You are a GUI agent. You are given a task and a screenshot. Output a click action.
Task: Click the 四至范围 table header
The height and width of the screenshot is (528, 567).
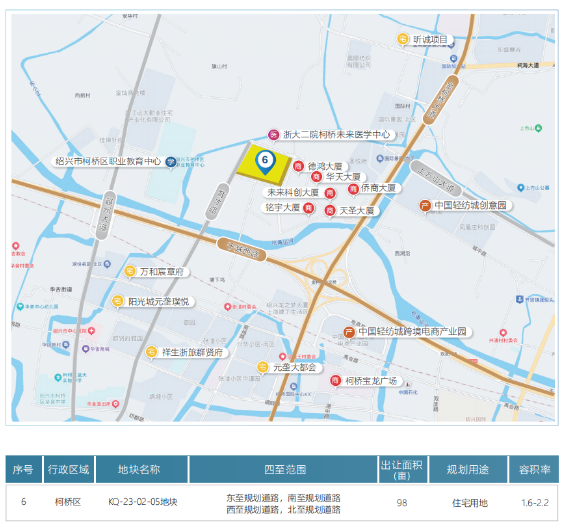(284, 469)
